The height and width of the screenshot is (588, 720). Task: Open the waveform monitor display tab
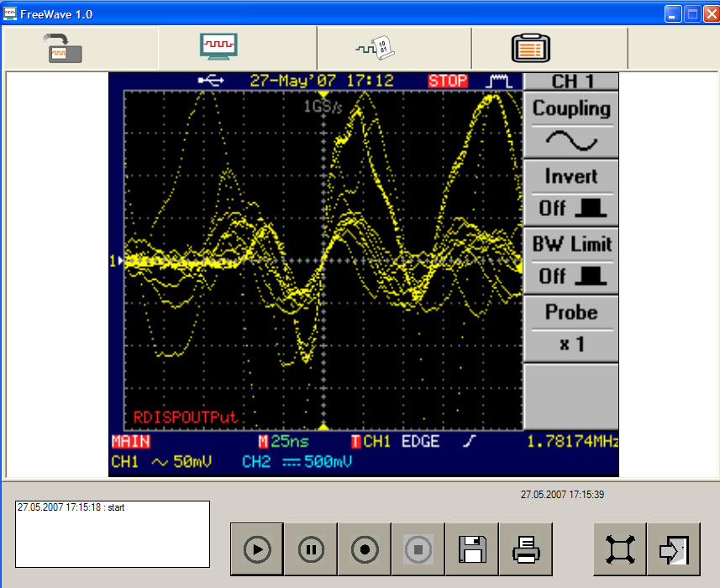point(218,46)
